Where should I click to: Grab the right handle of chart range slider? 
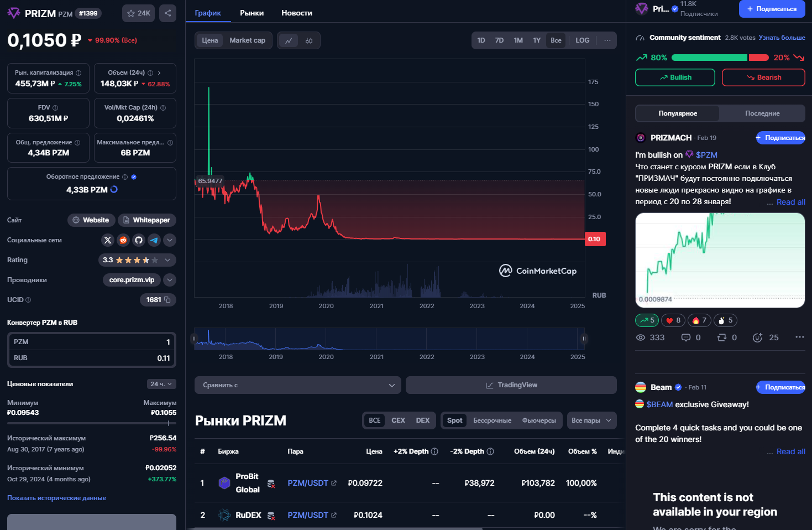coord(584,339)
